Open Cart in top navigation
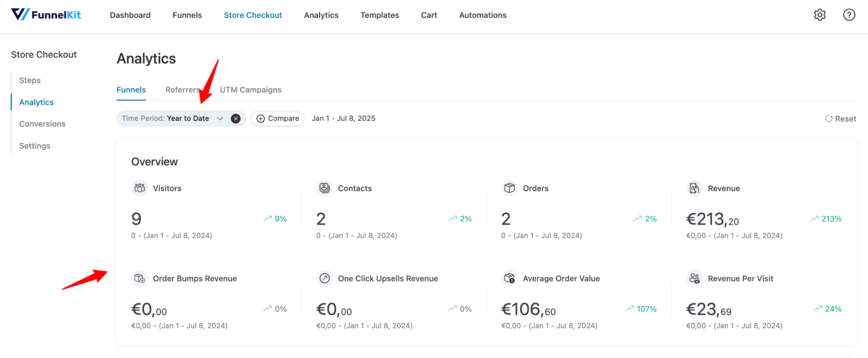 click(429, 15)
